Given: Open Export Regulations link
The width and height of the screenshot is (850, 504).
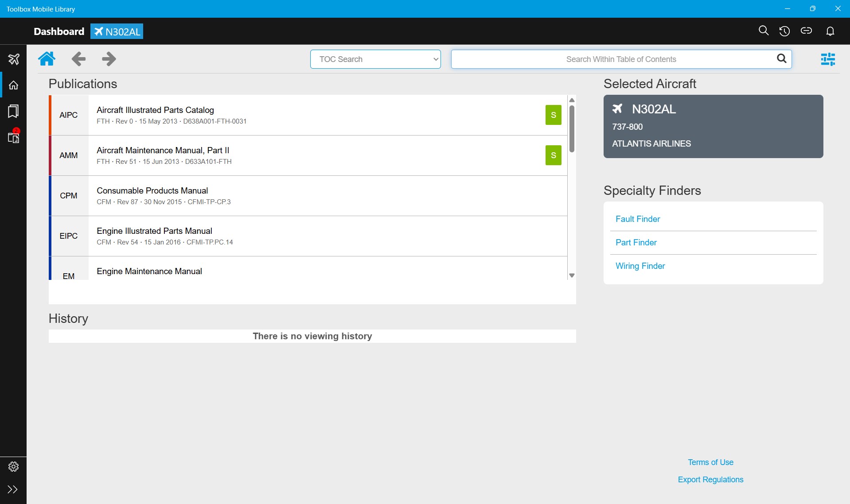Looking at the screenshot, I should (x=710, y=480).
